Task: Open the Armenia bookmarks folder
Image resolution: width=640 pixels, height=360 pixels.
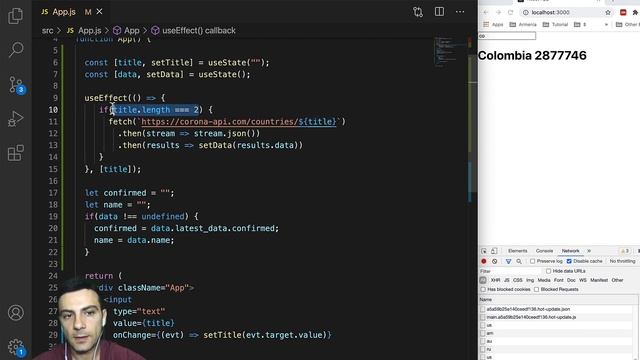Action: (x=523, y=24)
